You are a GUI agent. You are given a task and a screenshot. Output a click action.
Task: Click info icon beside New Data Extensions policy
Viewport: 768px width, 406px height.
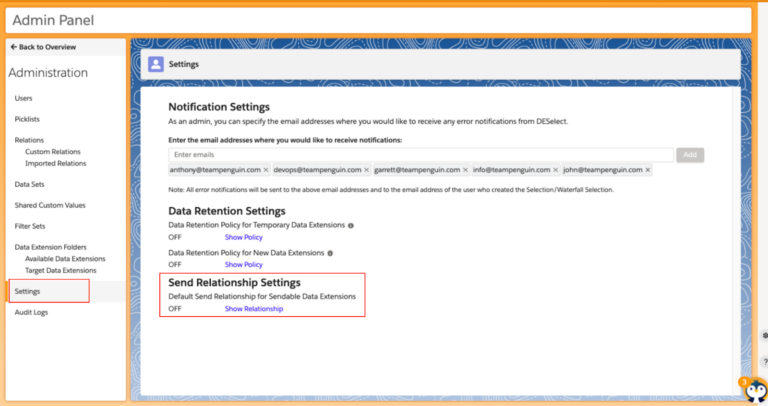coord(331,253)
